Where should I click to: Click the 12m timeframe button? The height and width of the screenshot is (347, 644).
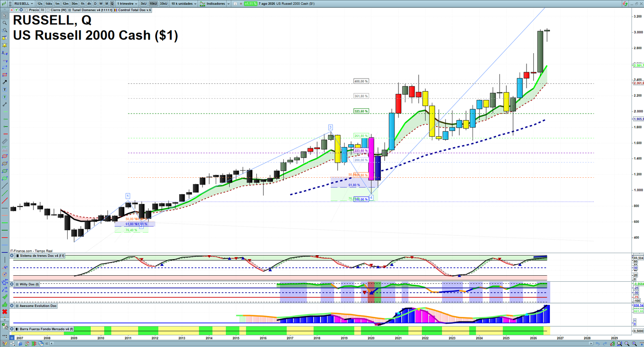pos(66,4)
